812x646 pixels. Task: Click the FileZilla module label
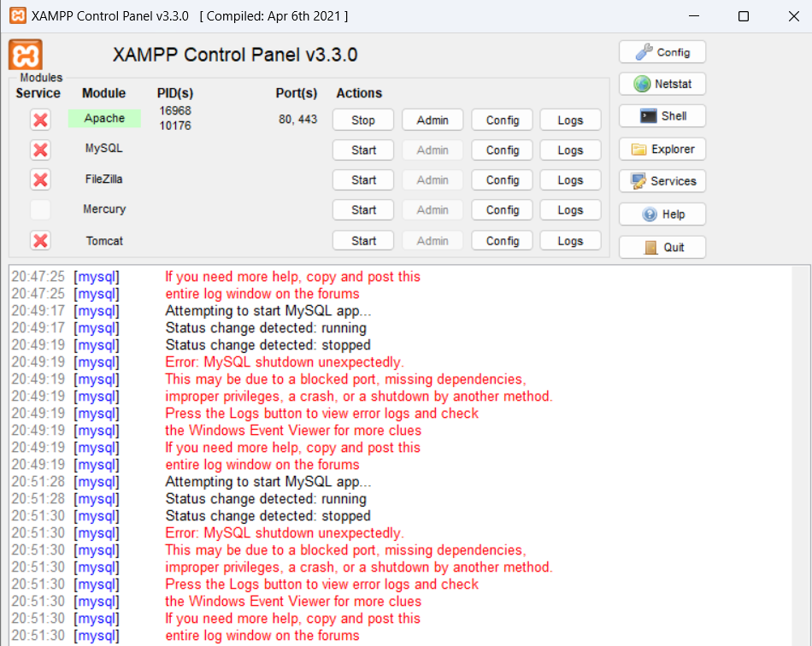coord(104,179)
